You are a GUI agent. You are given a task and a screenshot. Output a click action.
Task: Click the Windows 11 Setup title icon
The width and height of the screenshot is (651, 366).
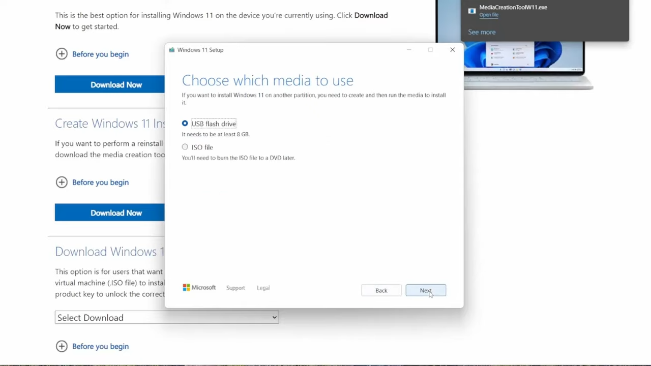coord(171,50)
